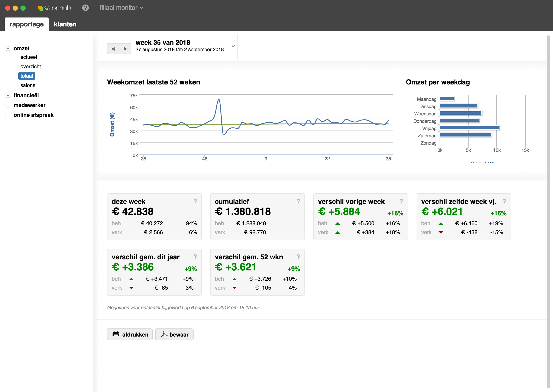553x392 pixels.
Task: Click help icon on 'verschil vorige week' card
Action: (401, 201)
